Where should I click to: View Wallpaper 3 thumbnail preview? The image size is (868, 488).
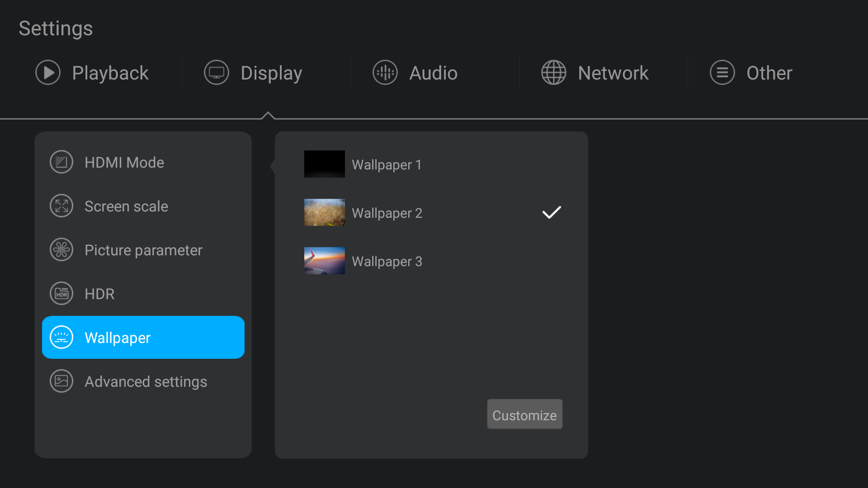point(324,260)
